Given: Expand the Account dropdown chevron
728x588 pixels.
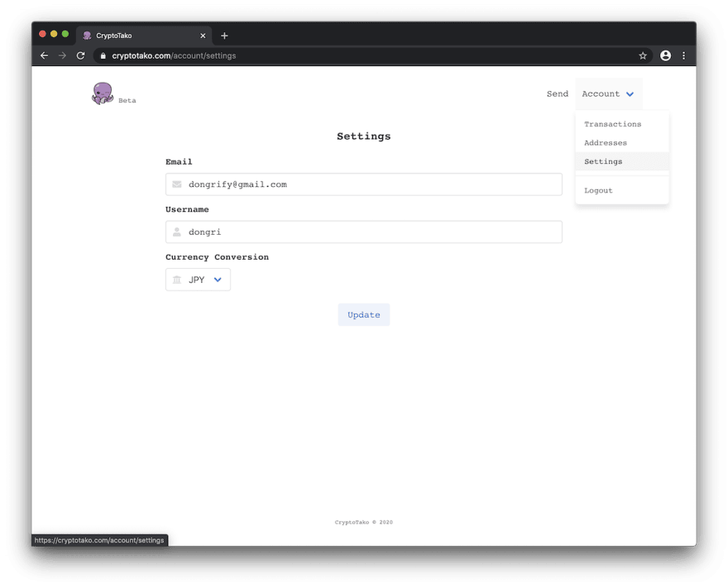Looking at the screenshot, I should [x=630, y=94].
